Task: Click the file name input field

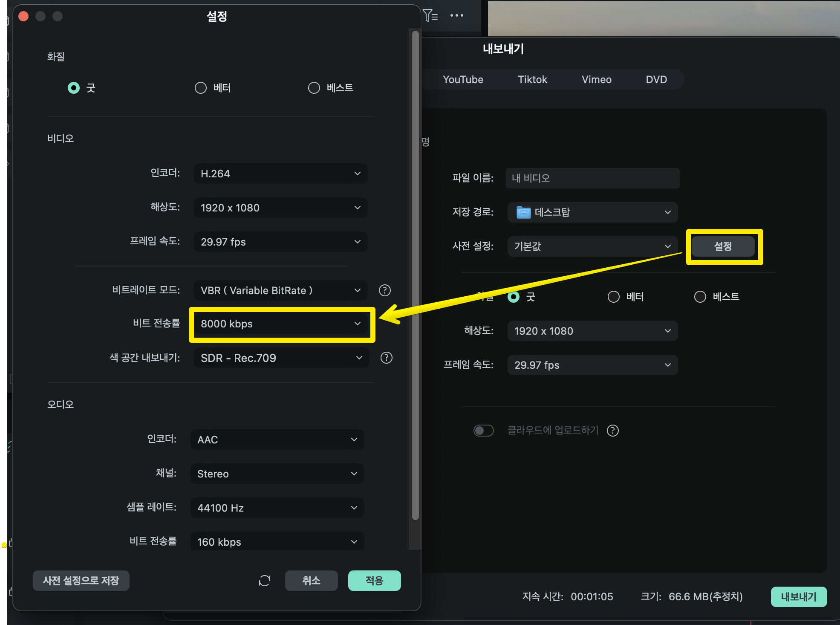Action: tap(592, 178)
